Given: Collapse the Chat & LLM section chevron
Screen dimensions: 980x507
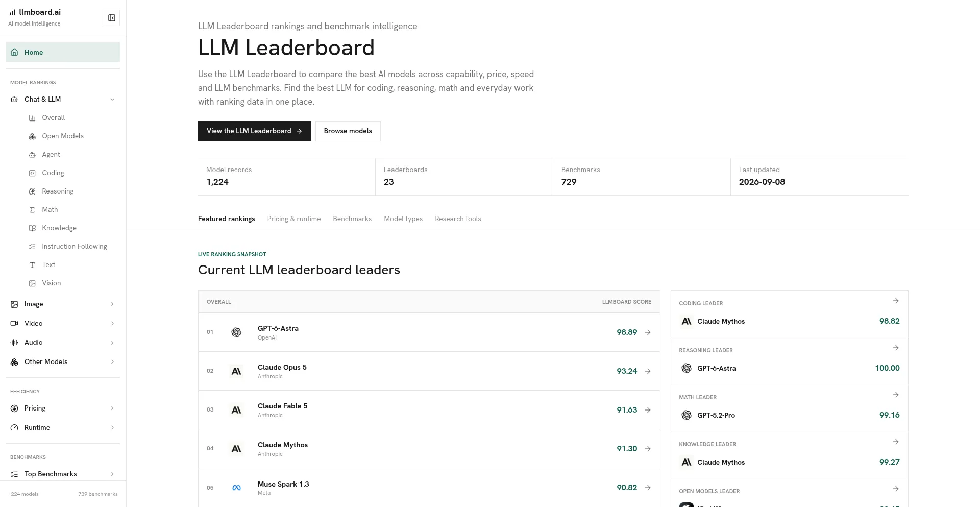Looking at the screenshot, I should click(112, 99).
